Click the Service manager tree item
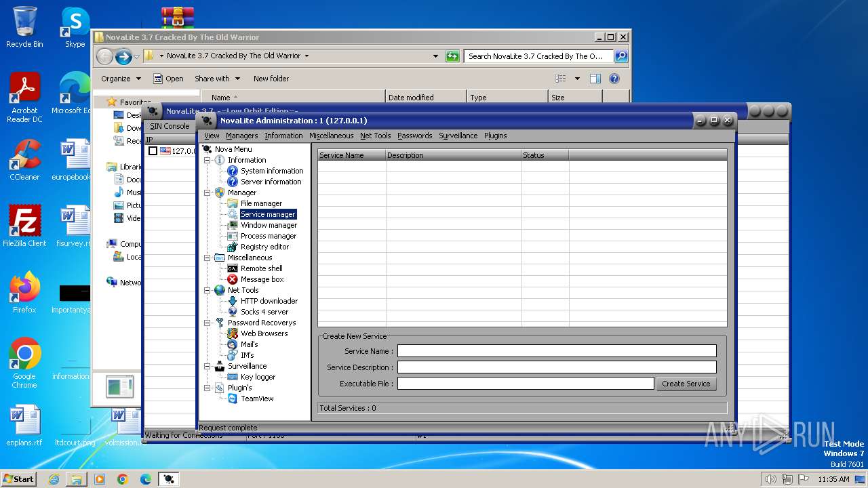The height and width of the screenshot is (488, 868). click(268, 214)
